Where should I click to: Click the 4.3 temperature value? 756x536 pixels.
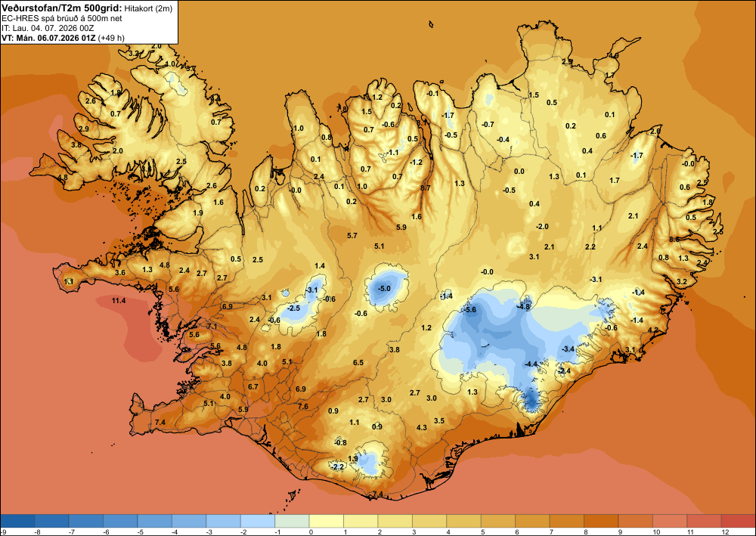(x=421, y=427)
